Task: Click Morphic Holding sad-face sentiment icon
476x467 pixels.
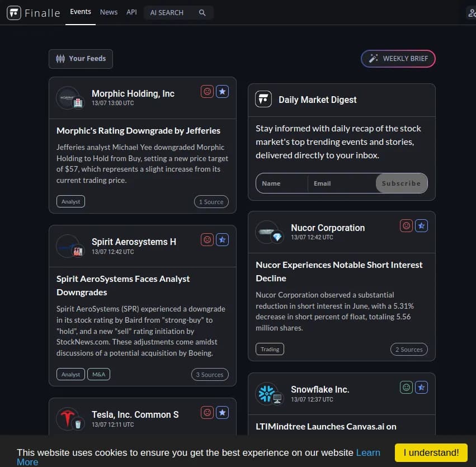Action: 207,91
